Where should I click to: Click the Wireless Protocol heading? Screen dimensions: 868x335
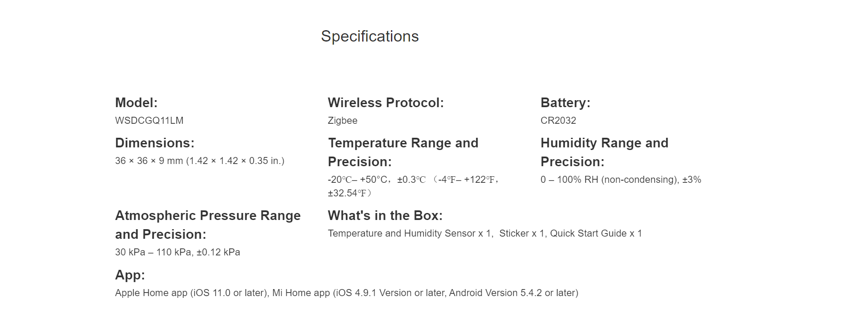coord(386,103)
